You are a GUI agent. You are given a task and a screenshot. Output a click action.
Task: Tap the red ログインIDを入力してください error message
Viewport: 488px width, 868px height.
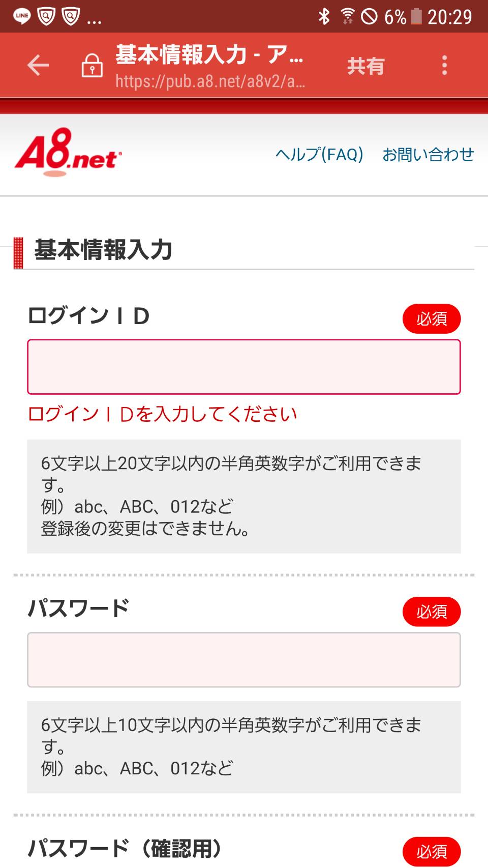tap(163, 414)
